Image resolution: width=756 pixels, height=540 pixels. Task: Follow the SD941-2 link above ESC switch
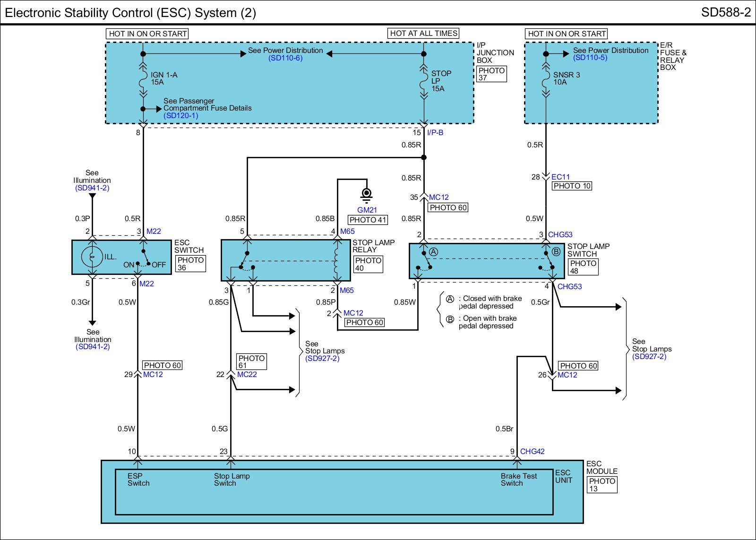tap(92, 188)
